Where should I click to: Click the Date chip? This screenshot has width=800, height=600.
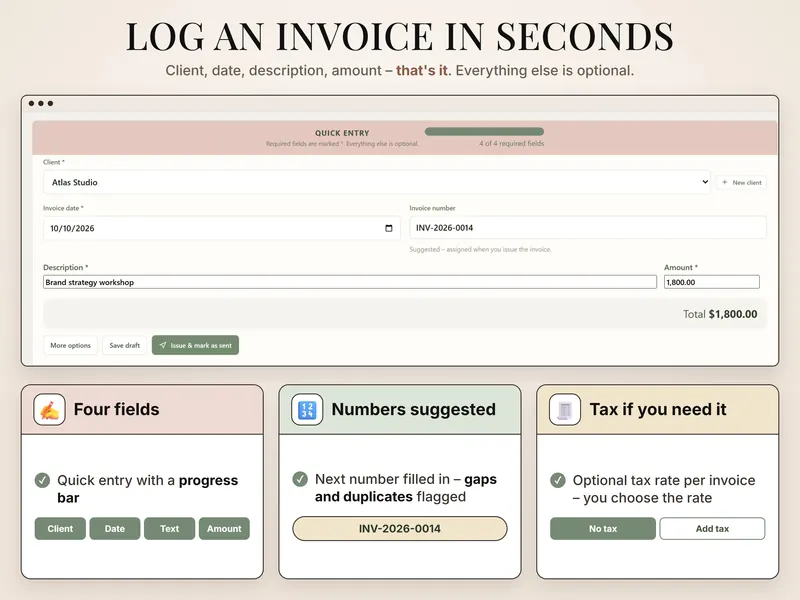(115, 529)
